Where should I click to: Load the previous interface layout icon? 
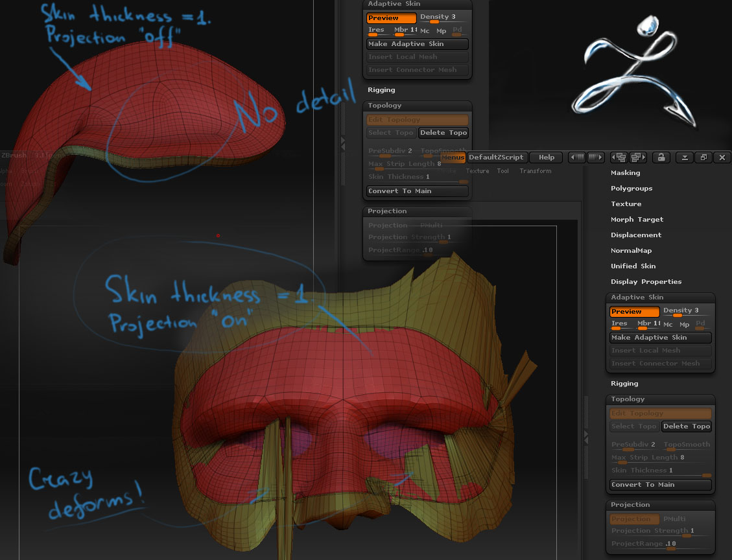[619, 157]
